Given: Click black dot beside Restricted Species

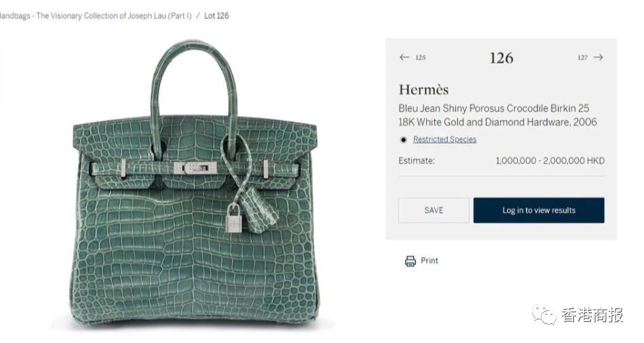Looking at the screenshot, I should point(403,140).
